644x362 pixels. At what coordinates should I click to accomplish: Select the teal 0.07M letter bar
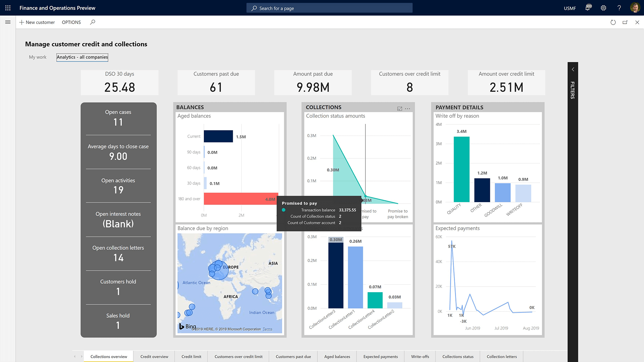(375, 300)
